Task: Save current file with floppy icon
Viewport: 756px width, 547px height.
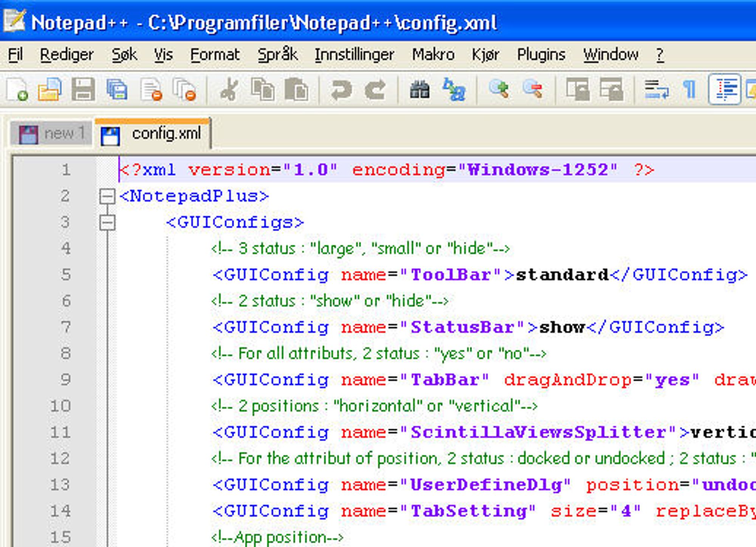Action: [x=83, y=89]
